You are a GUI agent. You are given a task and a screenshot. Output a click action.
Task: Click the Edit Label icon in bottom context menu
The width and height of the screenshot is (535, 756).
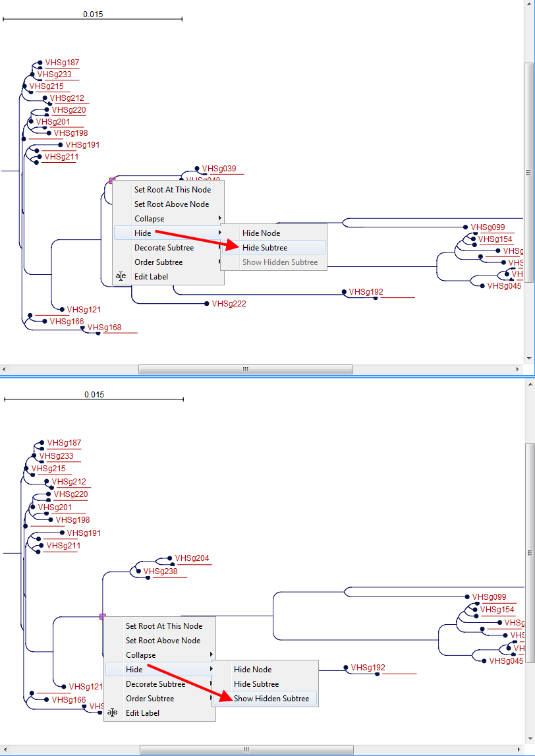point(113,712)
